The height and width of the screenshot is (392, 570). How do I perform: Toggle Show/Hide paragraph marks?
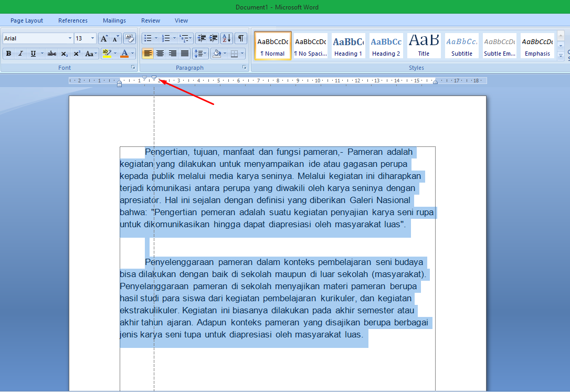(x=241, y=38)
